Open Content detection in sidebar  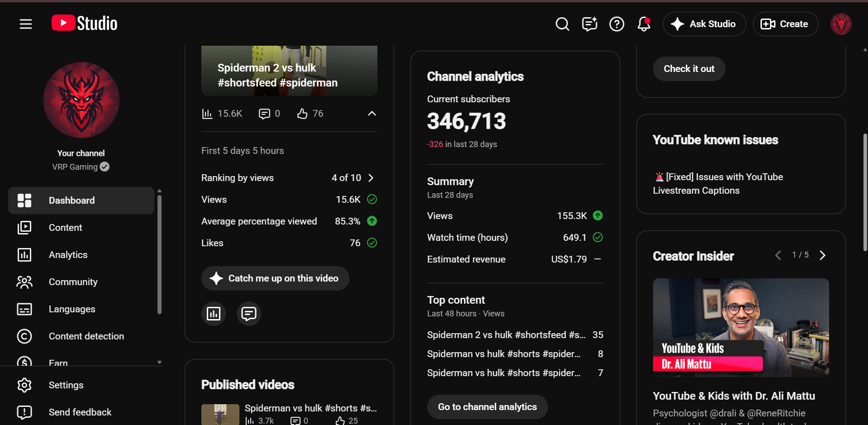(x=81, y=336)
